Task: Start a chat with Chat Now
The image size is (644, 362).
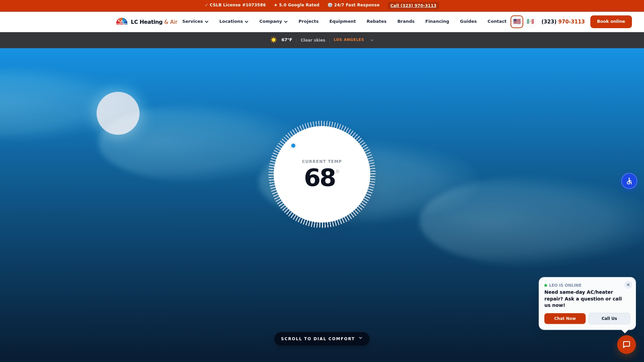Action: [565, 318]
